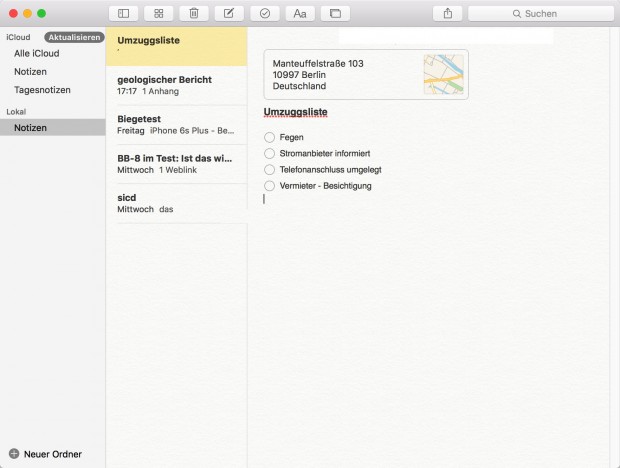Screen dimensions: 620x468
Task: Open the Tagesnotizen folder
Action: point(42,90)
